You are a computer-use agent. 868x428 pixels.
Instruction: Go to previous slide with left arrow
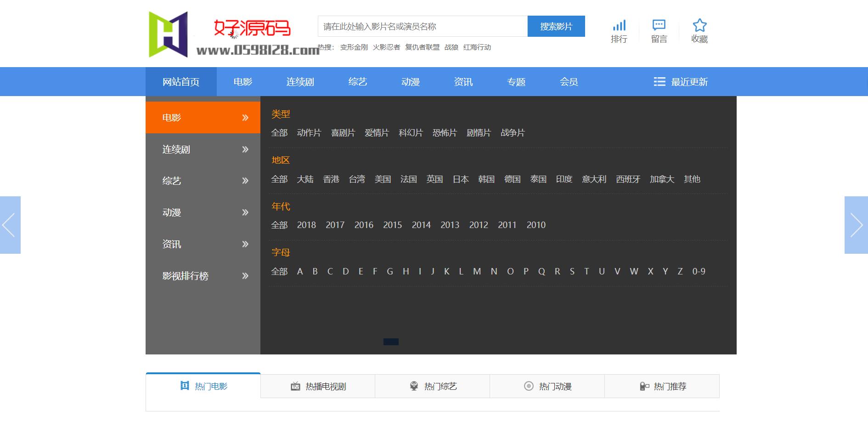(x=10, y=225)
